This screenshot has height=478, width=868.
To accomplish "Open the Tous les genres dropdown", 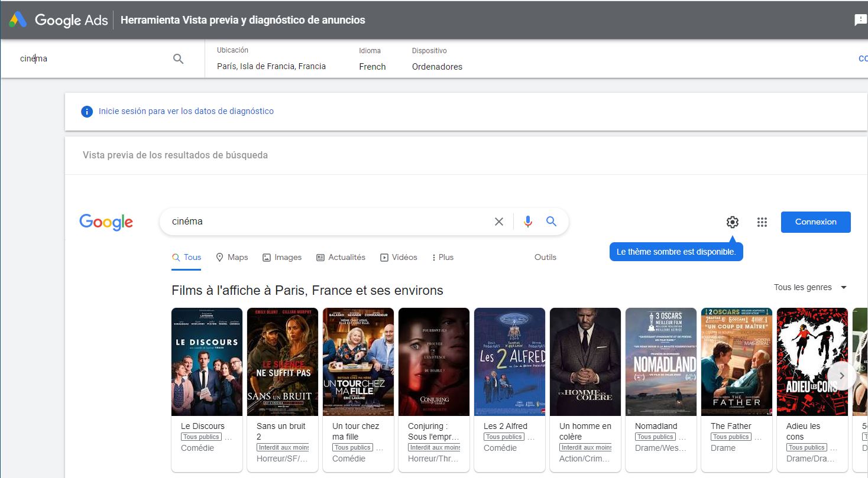I will point(811,287).
